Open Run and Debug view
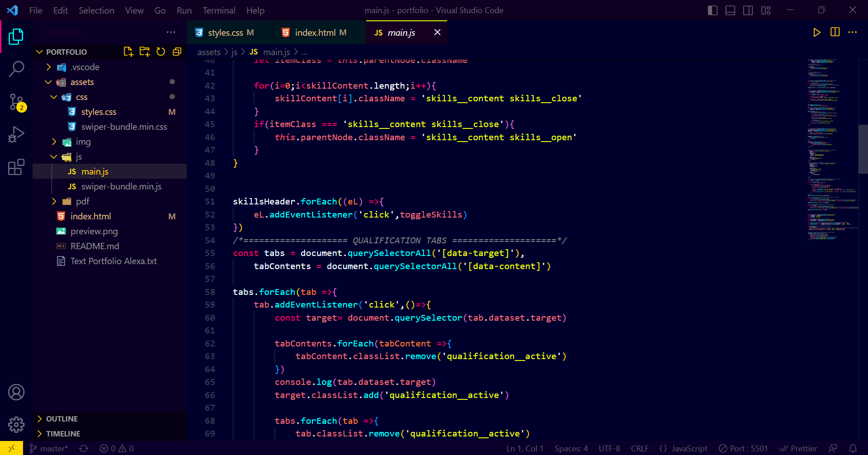 tap(16, 134)
